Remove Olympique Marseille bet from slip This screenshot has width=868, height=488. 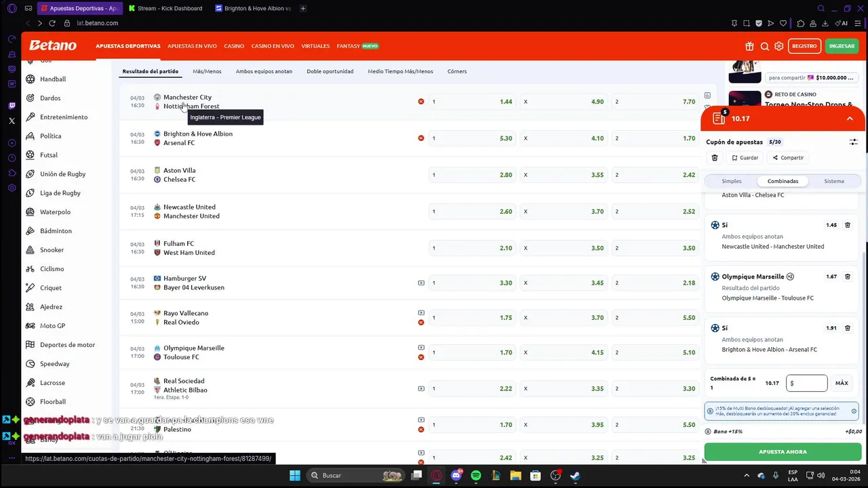coord(848,277)
